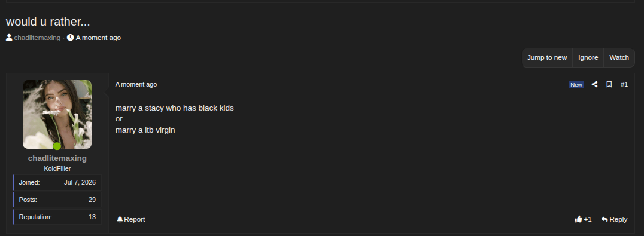Click the reply arrow icon

tap(604, 219)
